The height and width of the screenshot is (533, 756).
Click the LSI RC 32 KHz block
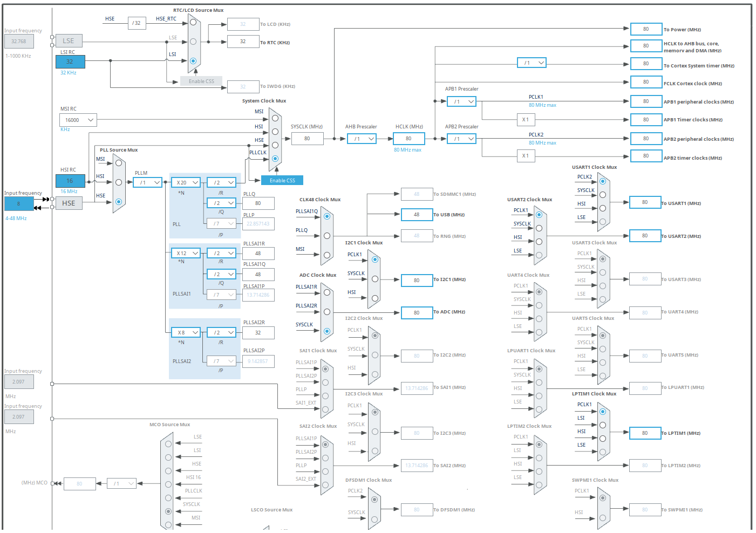tap(70, 62)
